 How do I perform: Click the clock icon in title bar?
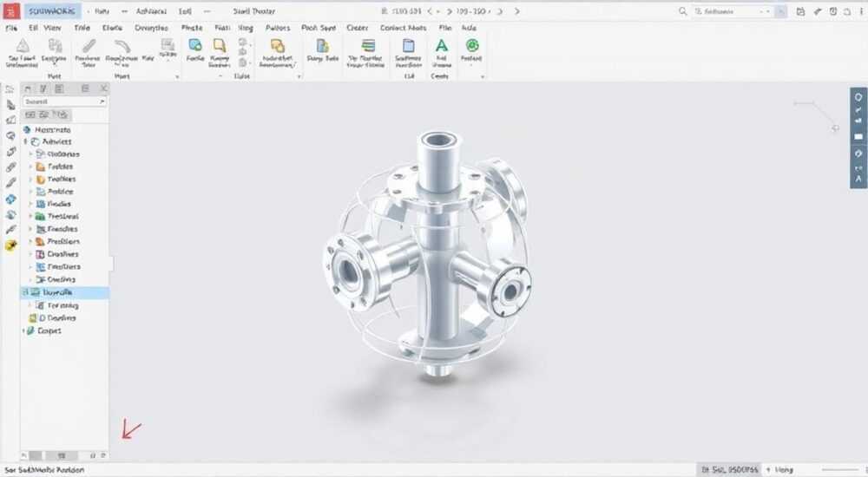(833, 11)
